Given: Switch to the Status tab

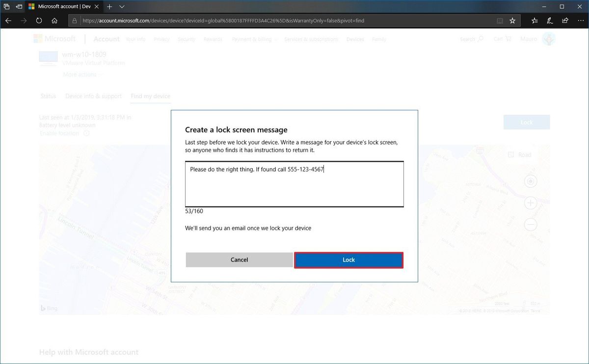Looking at the screenshot, I should (x=48, y=96).
